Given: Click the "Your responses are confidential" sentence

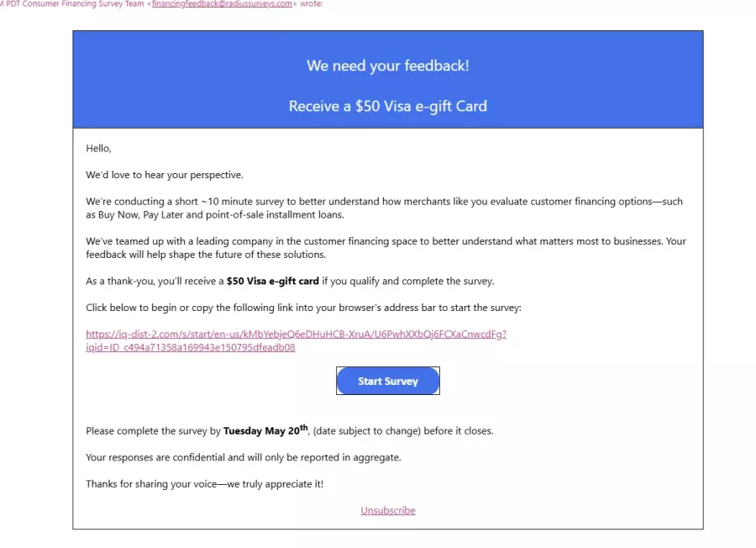Looking at the screenshot, I should pos(243,457).
